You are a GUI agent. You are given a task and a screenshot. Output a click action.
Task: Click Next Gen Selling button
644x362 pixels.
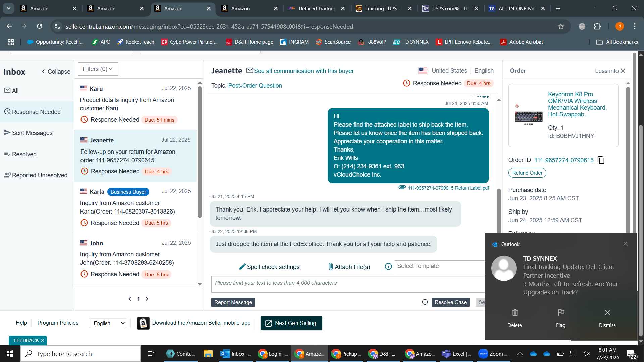(291, 323)
